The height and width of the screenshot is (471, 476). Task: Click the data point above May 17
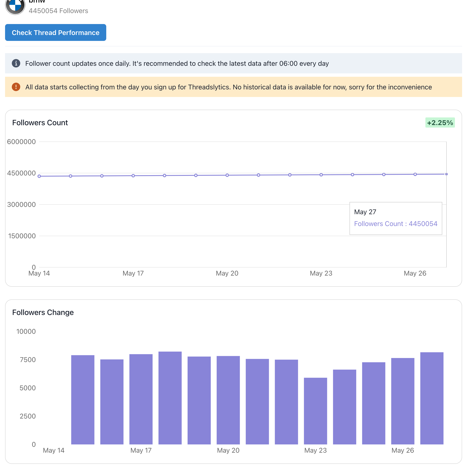tap(133, 175)
